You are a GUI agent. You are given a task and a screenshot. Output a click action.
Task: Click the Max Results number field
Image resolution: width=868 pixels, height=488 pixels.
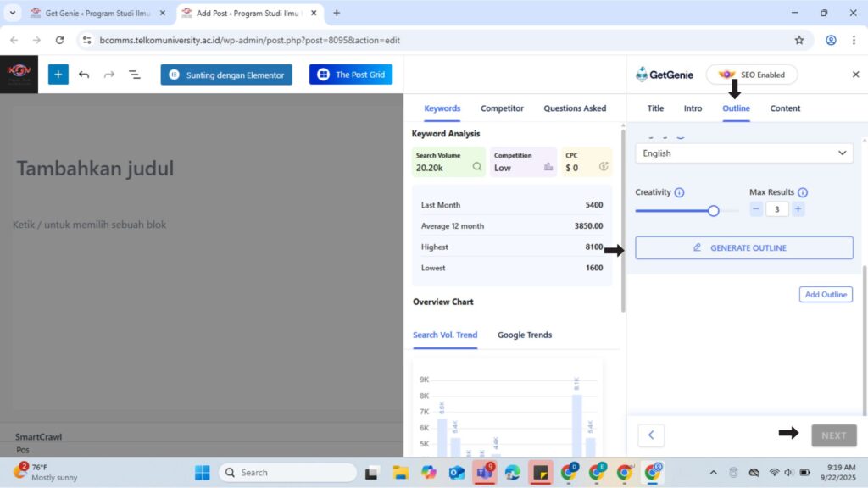pyautogui.click(x=776, y=209)
